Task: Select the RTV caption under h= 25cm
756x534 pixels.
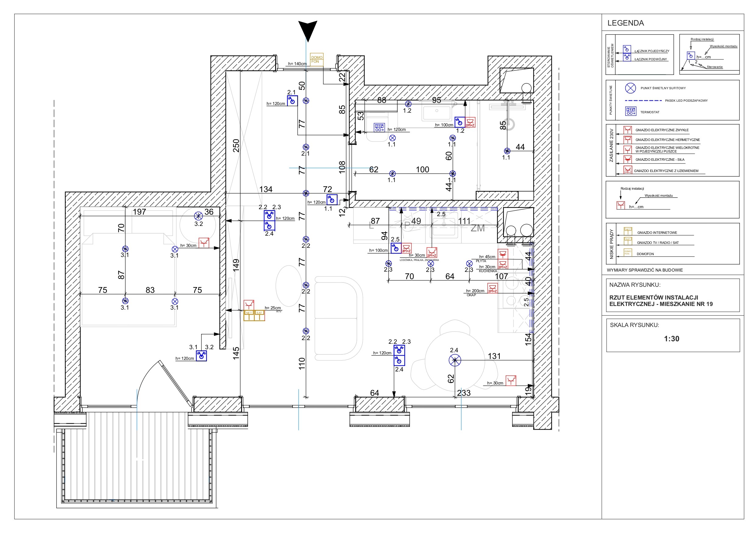Action: (x=279, y=311)
